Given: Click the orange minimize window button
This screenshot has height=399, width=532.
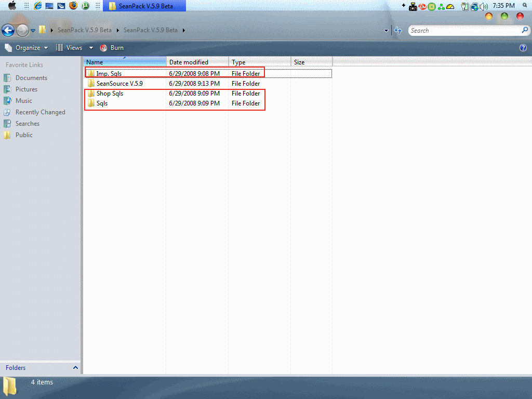Looking at the screenshot, I should coord(488,16).
